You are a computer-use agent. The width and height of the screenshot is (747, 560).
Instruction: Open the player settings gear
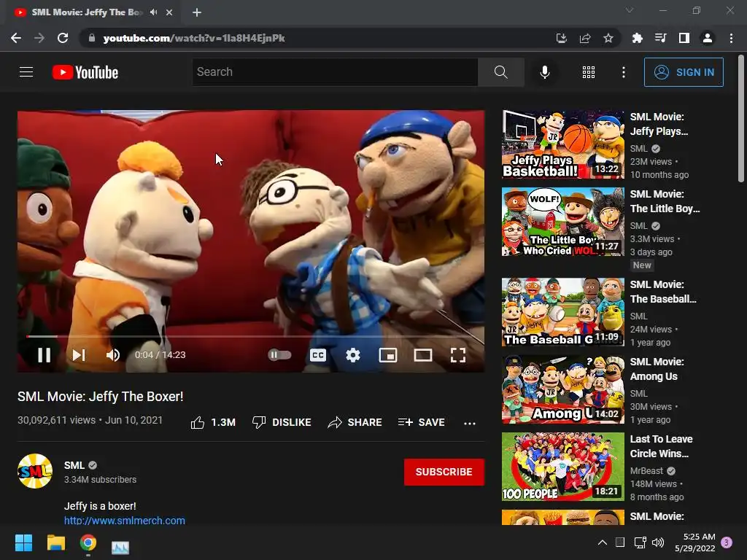pyautogui.click(x=353, y=355)
